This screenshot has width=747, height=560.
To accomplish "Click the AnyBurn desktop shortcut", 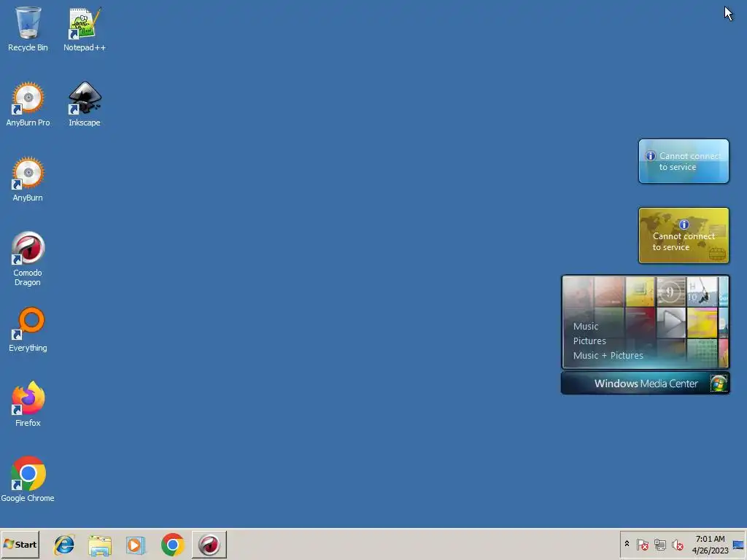I will pos(28,179).
